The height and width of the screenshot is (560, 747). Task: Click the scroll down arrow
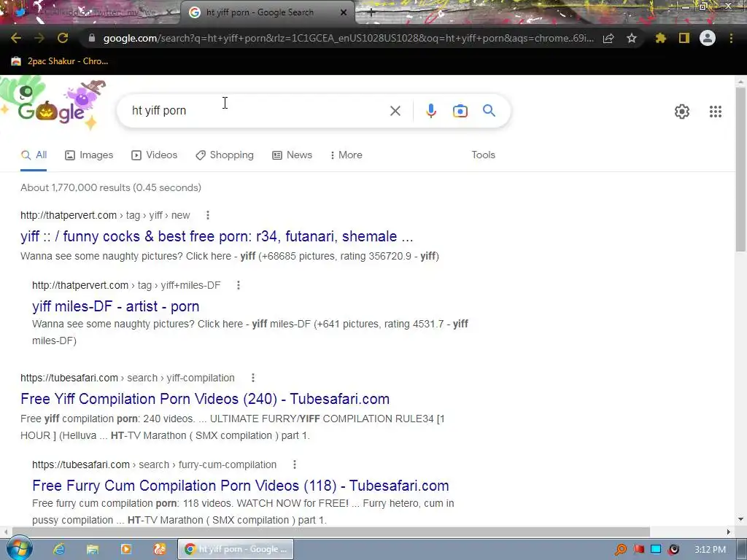(741, 519)
